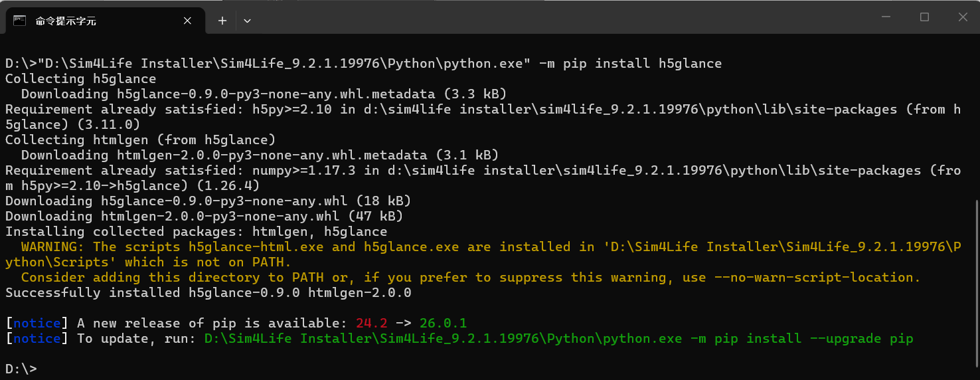
Task: Expand the new-tab profile dropdown chevron
Action: click(x=247, y=21)
